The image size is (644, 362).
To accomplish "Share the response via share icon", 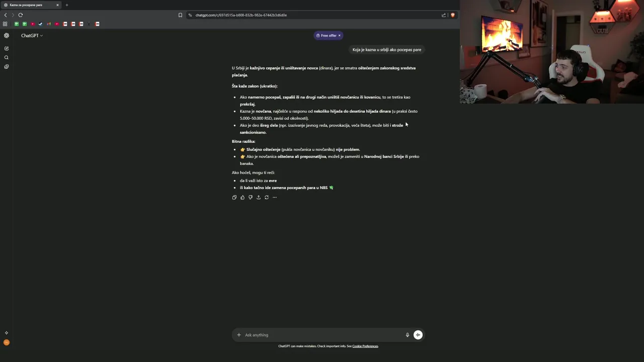I will pyautogui.click(x=259, y=198).
